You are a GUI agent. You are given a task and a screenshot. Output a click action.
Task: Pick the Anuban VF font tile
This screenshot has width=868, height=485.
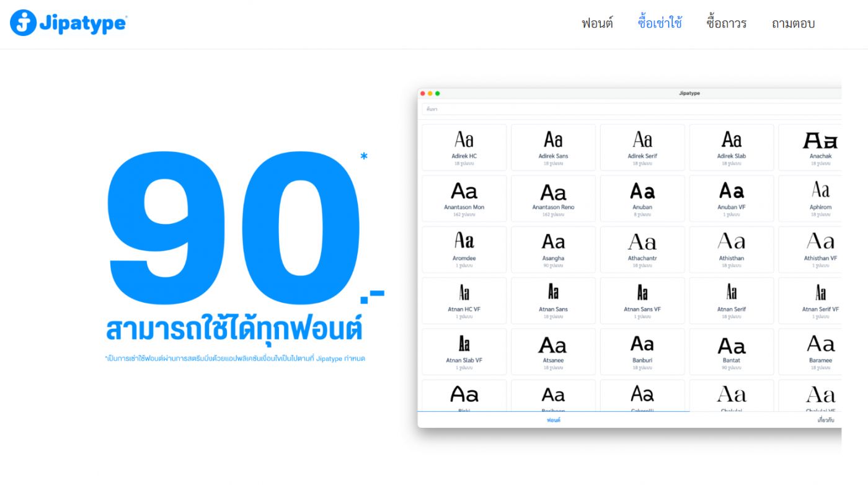[x=732, y=198]
